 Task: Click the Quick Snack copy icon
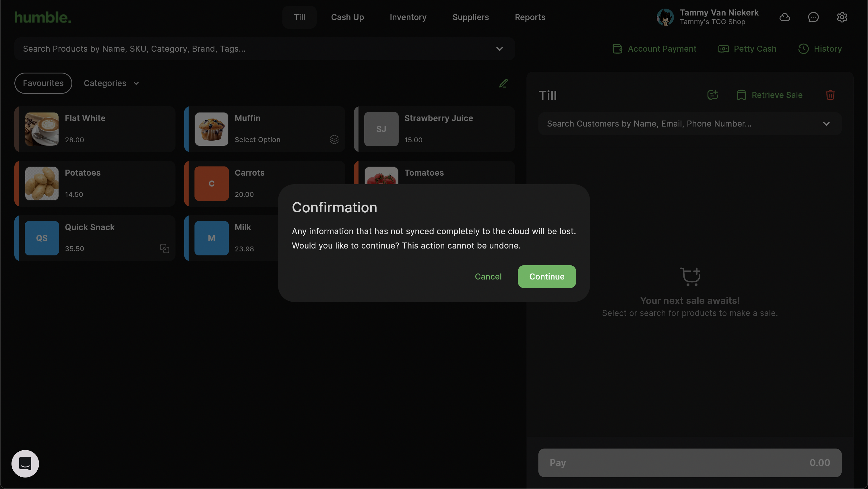[x=164, y=249]
